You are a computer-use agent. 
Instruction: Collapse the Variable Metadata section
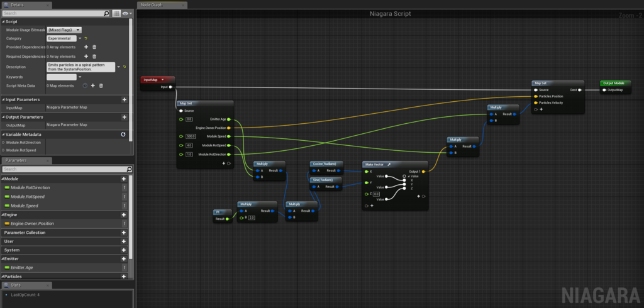4,135
